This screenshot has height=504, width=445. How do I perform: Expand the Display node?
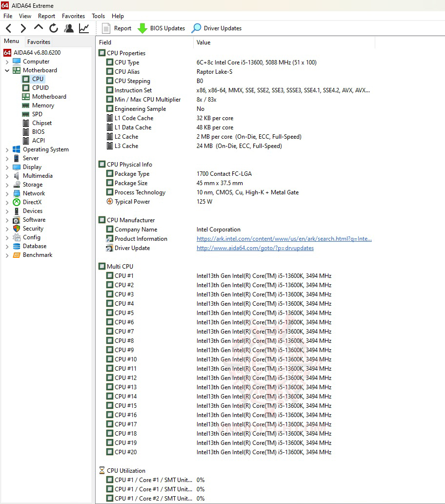tap(7, 168)
